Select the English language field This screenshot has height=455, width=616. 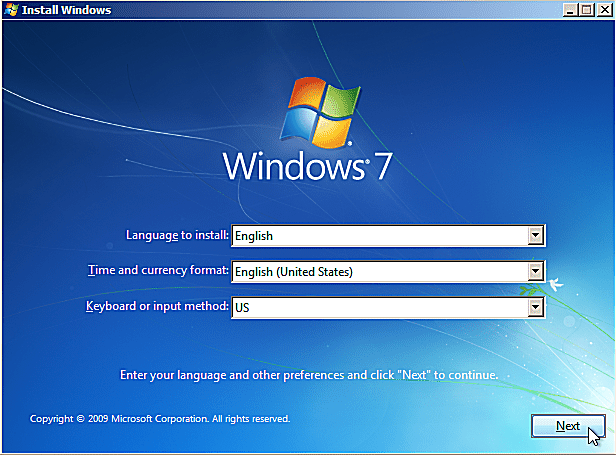pos(388,236)
